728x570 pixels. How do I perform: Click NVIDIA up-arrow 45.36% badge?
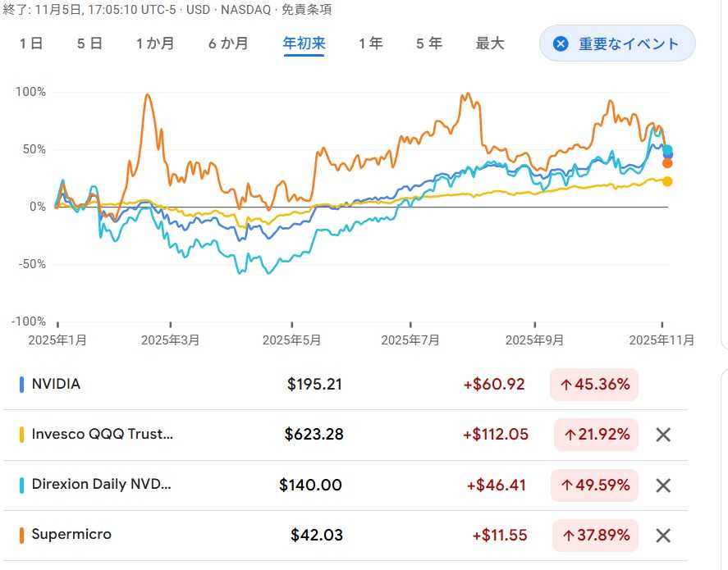click(594, 384)
